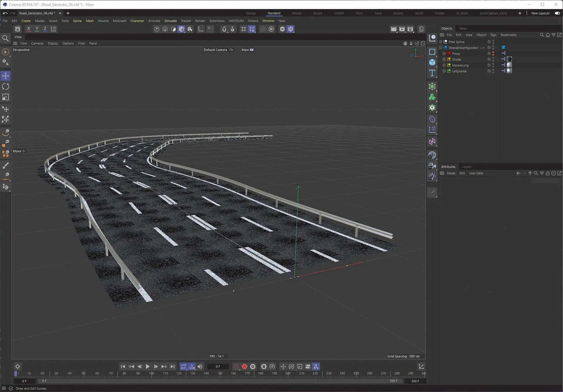Click the Light object icon
563x392 pixels.
(x=432, y=176)
